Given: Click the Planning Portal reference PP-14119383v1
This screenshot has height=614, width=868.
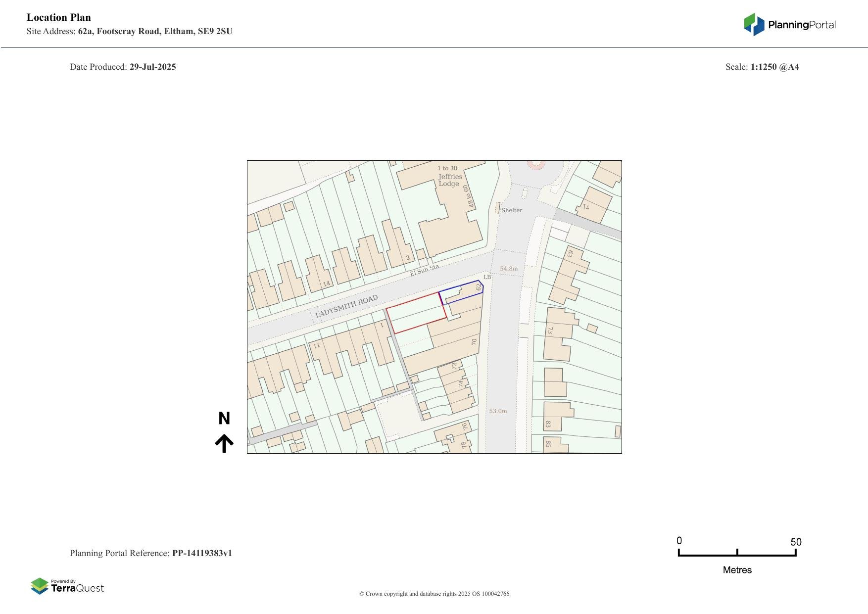Looking at the screenshot, I should pos(202,553).
